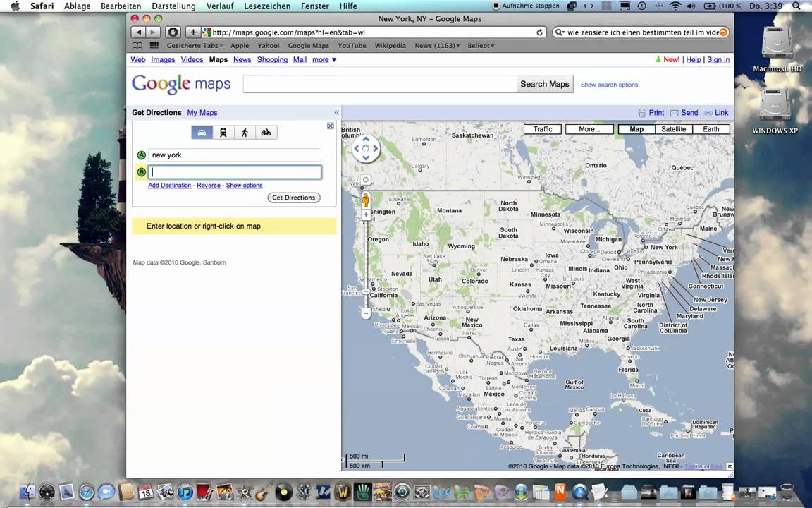The width and height of the screenshot is (812, 508).
Task: Expand the News (1163) bookmarks folder
Action: pyautogui.click(x=437, y=46)
